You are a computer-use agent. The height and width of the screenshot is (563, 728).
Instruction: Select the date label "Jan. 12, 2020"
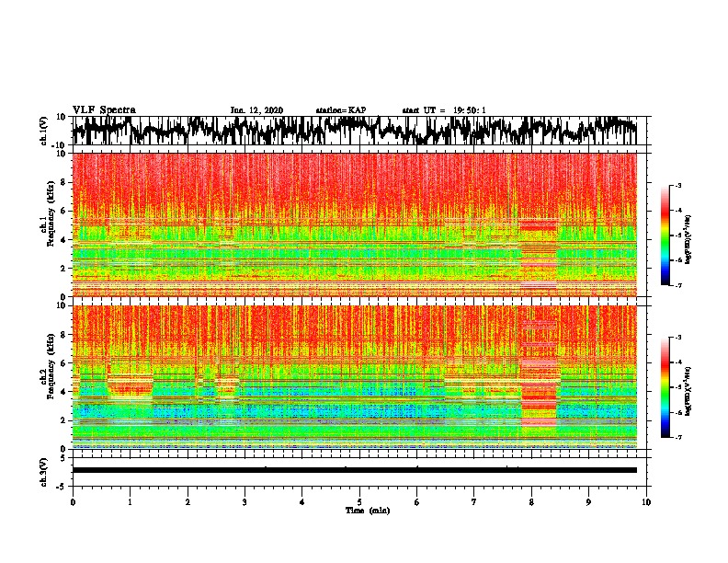click(256, 110)
